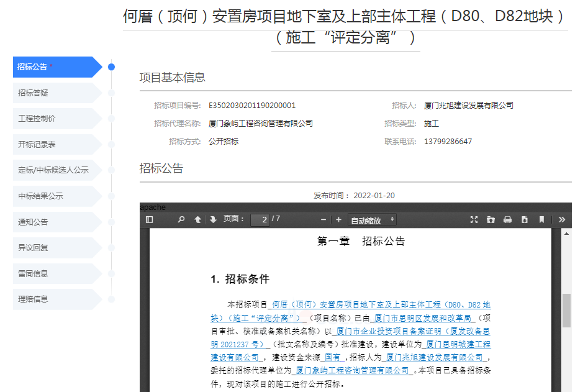Screen dimensions: 588x392
Task: Switch PDF to presentation fullscreen mode
Action: coord(474,219)
